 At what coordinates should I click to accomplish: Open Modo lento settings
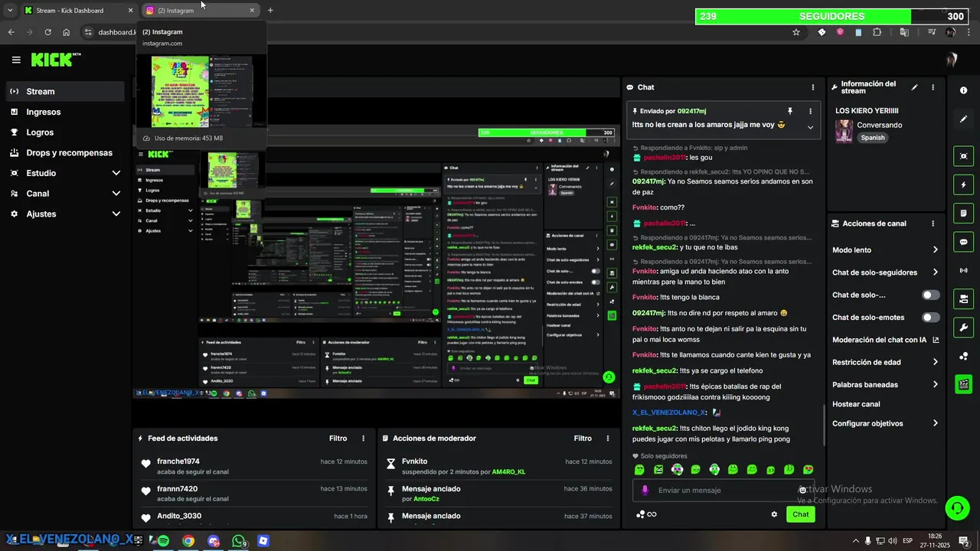[x=885, y=249]
